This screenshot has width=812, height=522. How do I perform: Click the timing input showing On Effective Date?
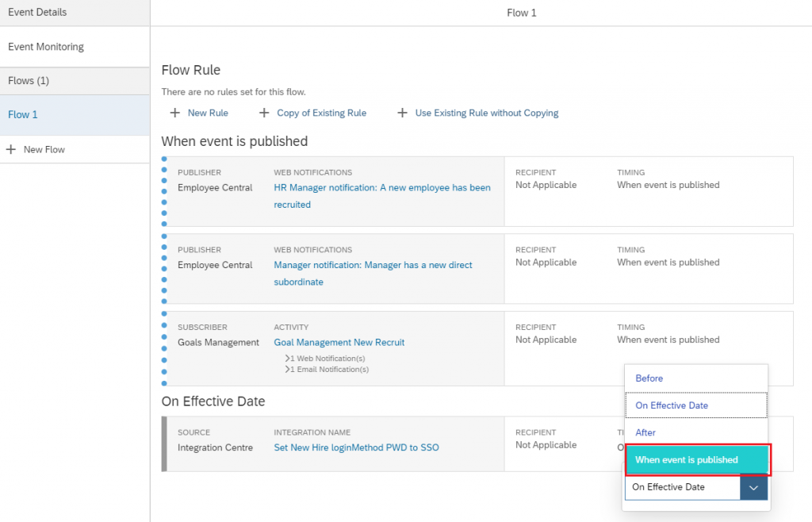tap(683, 487)
